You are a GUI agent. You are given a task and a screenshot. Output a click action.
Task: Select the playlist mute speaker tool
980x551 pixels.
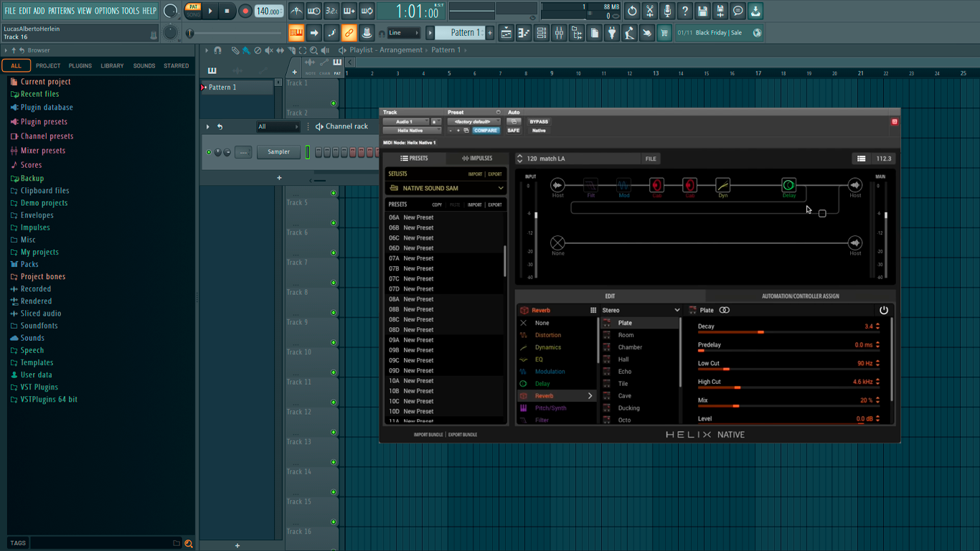268,50
